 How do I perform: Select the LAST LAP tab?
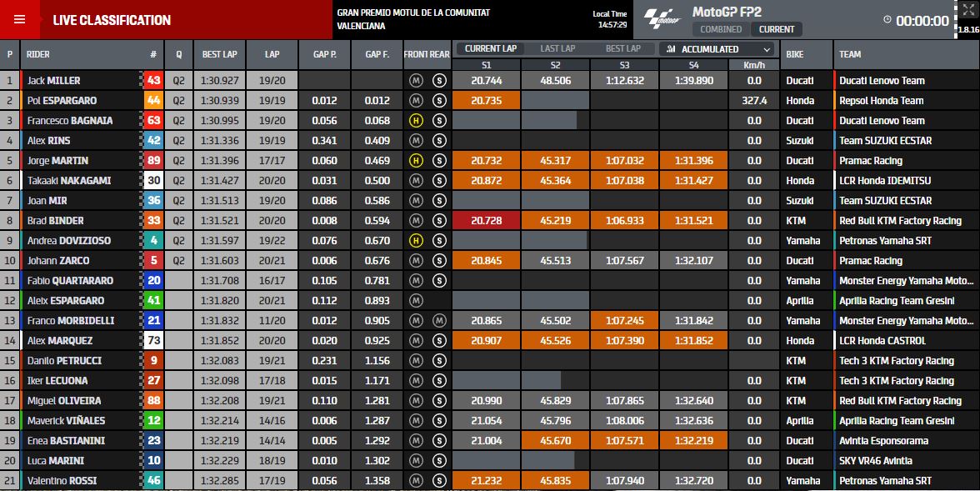(x=557, y=49)
